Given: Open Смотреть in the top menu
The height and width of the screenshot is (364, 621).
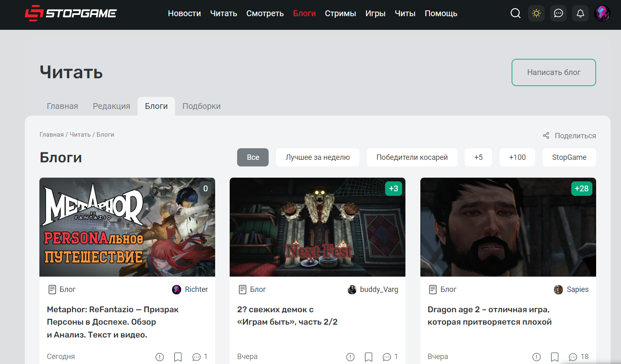Looking at the screenshot, I should coord(265,13).
